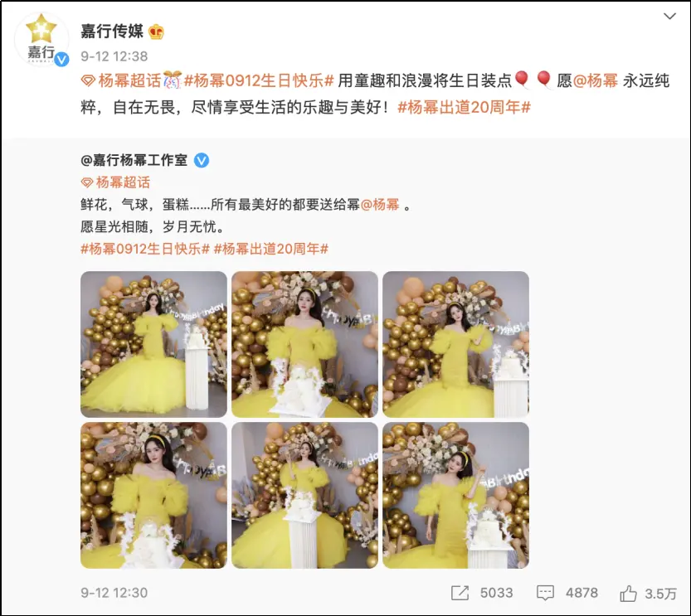Screen dimensions: 691x616
Task: Open reposted hashtag #杨幂出道20周年#
Action: point(271,249)
